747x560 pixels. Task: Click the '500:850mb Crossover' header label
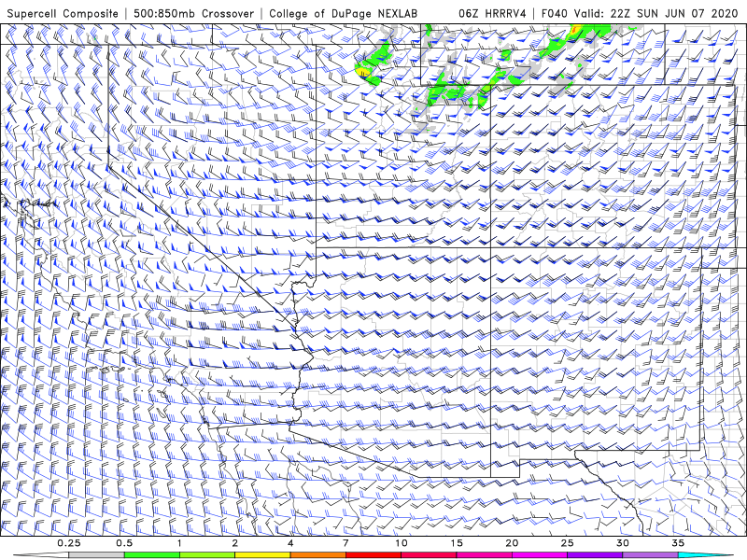[194, 13]
